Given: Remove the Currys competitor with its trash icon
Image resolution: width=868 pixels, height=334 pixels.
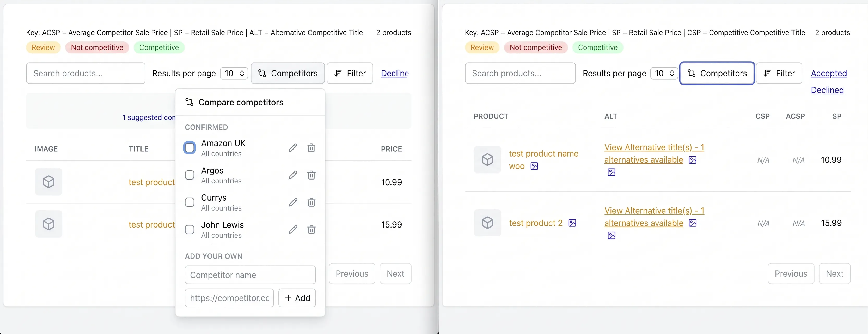Looking at the screenshot, I should click(311, 202).
